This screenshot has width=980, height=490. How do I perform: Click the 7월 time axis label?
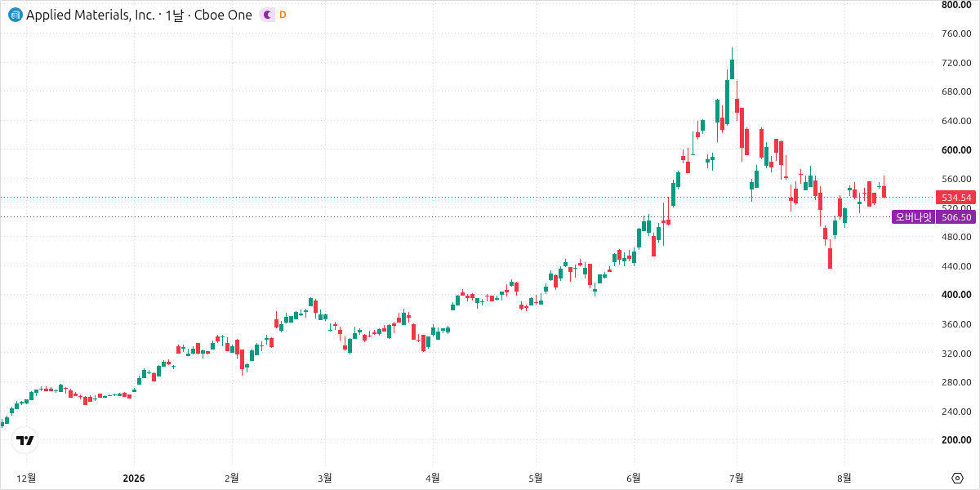pos(737,477)
